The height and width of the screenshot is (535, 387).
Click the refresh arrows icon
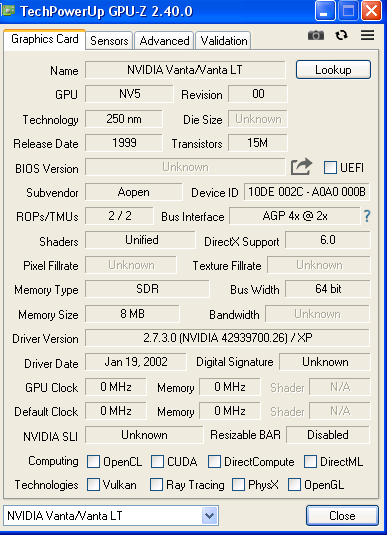click(341, 35)
